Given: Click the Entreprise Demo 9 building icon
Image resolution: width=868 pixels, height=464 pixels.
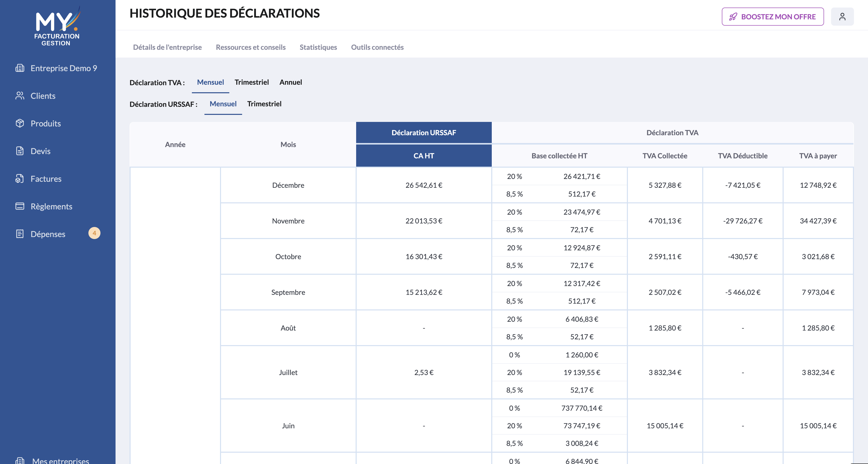Looking at the screenshot, I should click(20, 68).
